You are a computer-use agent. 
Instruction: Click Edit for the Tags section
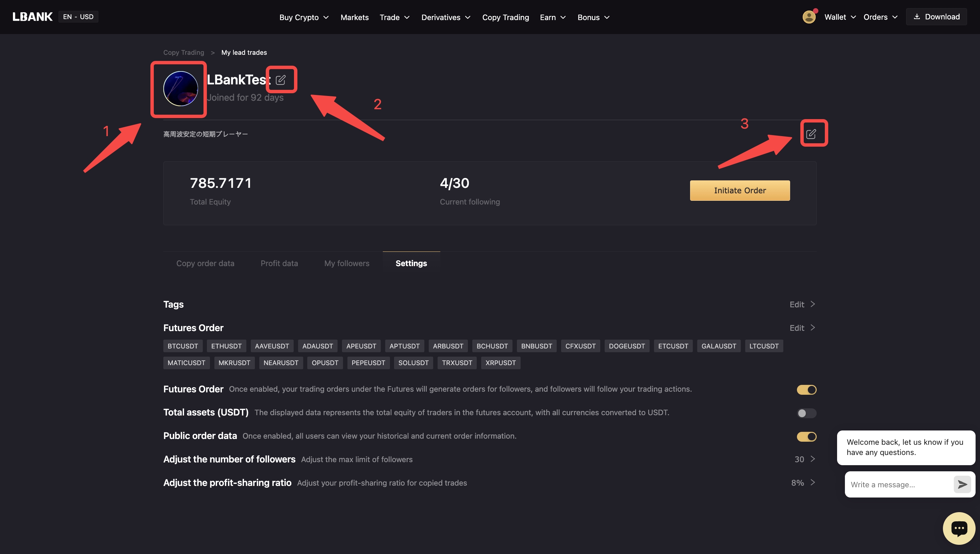[x=802, y=305]
